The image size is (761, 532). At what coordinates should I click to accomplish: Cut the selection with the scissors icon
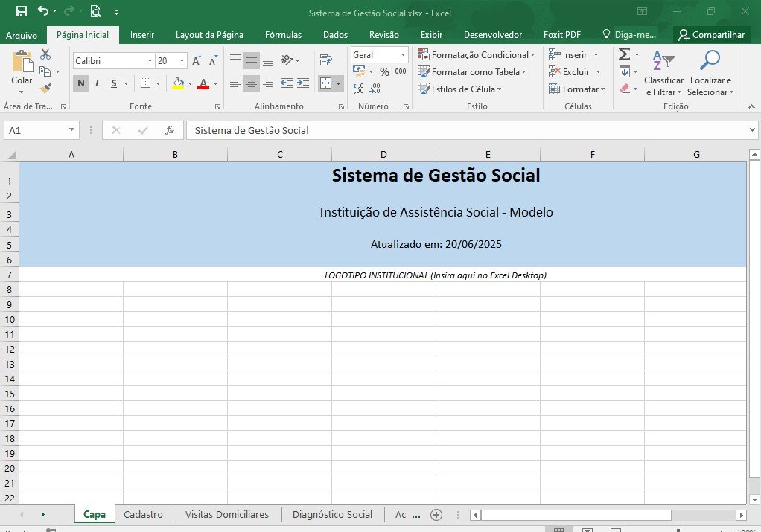[x=45, y=54]
